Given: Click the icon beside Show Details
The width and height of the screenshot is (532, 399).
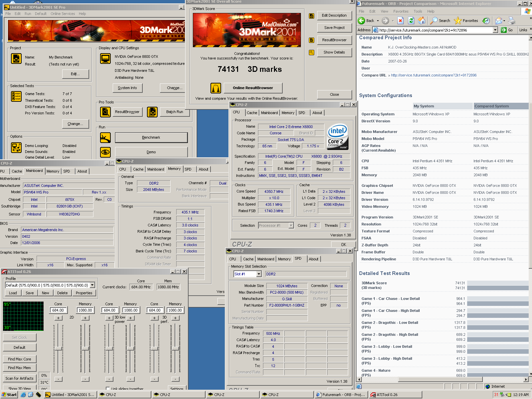Looking at the screenshot, I should click(312, 53).
